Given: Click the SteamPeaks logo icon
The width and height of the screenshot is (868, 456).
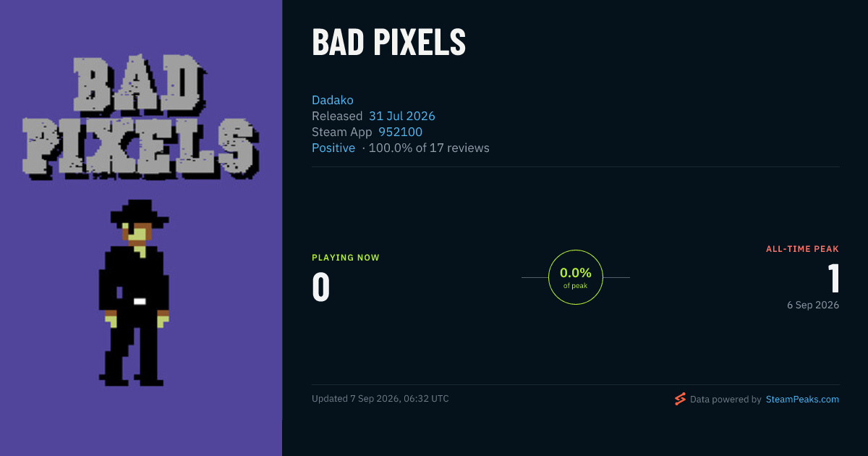Looking at the screenshot, I should click(680, 399).
